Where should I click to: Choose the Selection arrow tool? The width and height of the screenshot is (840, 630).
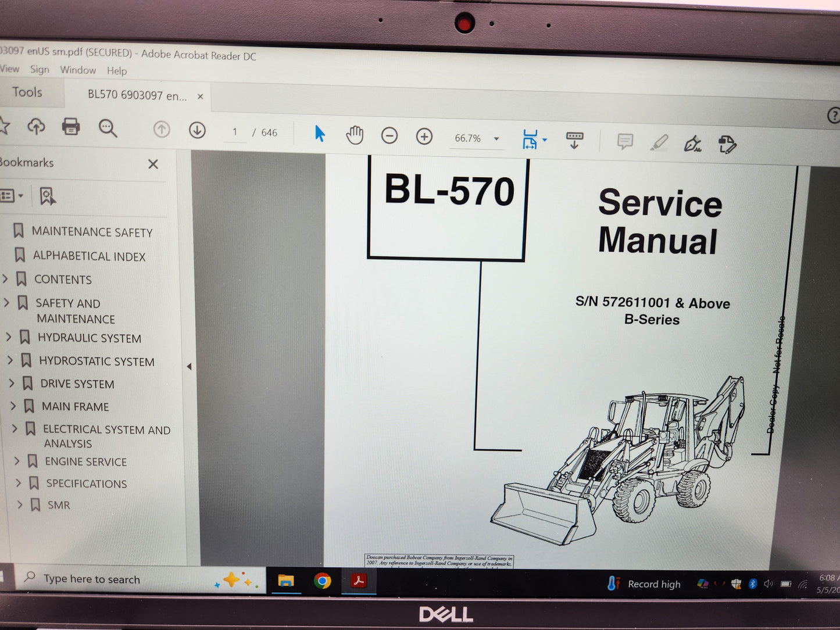pyautogui.click(x=320, y=134)
